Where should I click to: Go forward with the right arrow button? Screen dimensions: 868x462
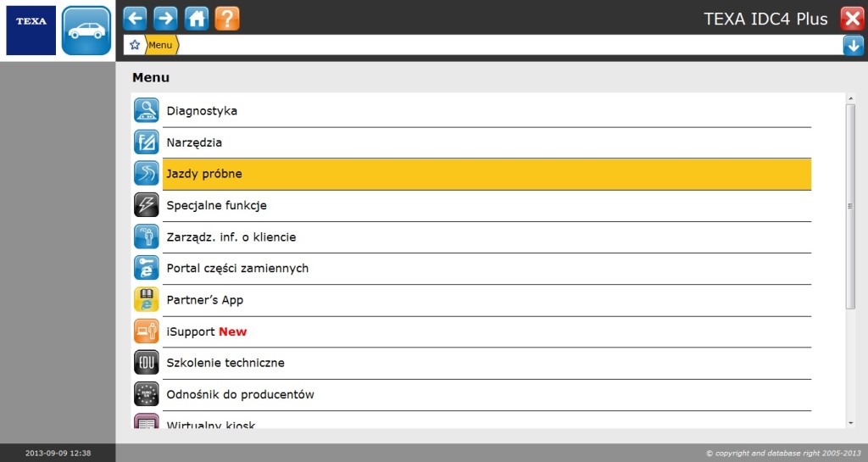[x=165, y=19]
